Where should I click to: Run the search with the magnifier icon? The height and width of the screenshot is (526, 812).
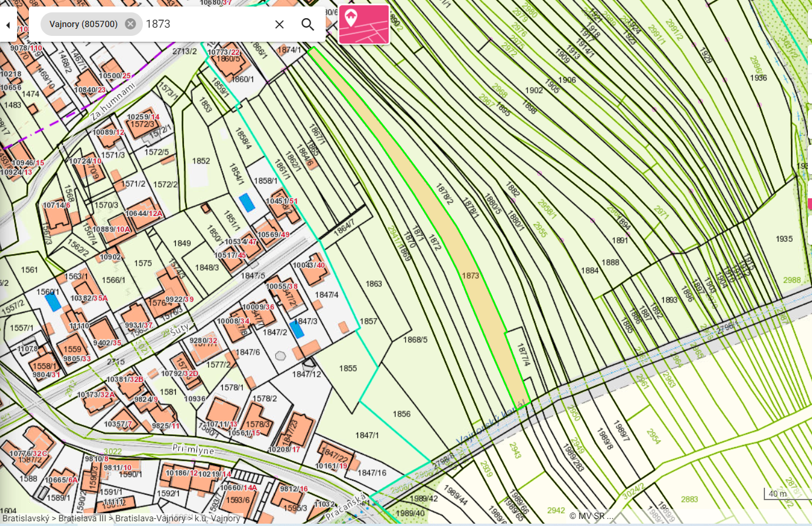308,24
